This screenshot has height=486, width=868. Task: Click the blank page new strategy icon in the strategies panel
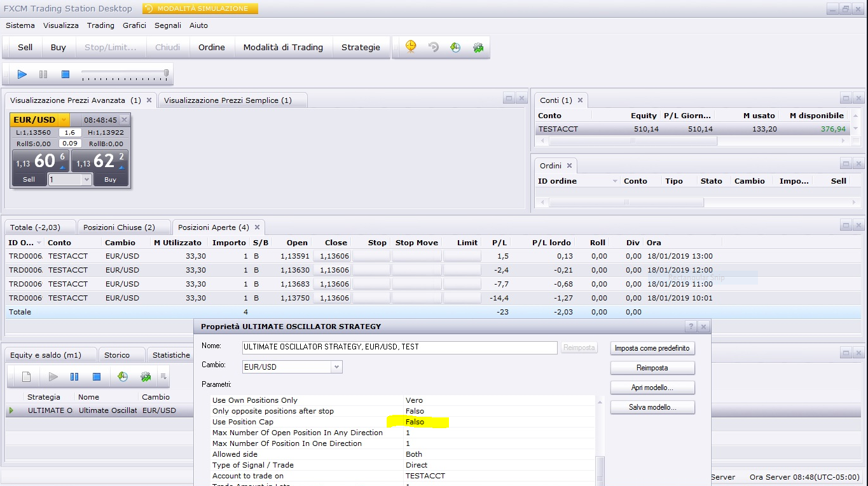click(26, 377)
